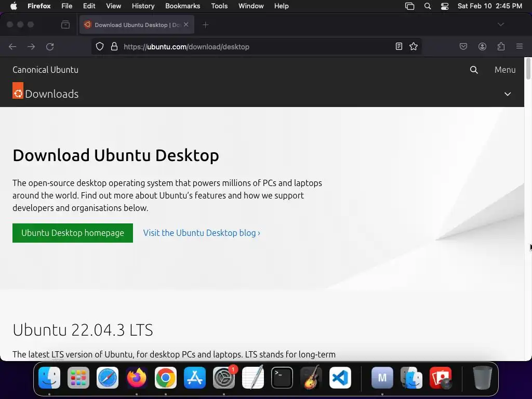Open the M app in the Dock
532x399 pixels.
tap(382, 378)
